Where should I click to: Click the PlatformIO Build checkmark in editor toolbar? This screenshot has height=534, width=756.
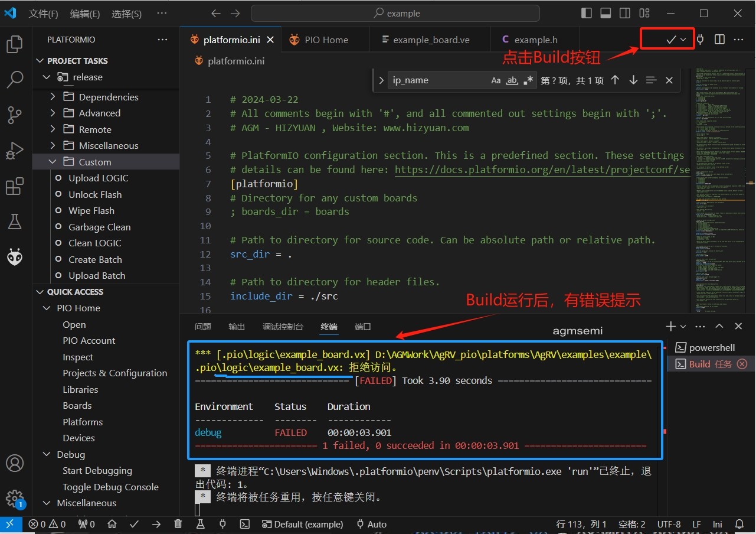[670, 40]
